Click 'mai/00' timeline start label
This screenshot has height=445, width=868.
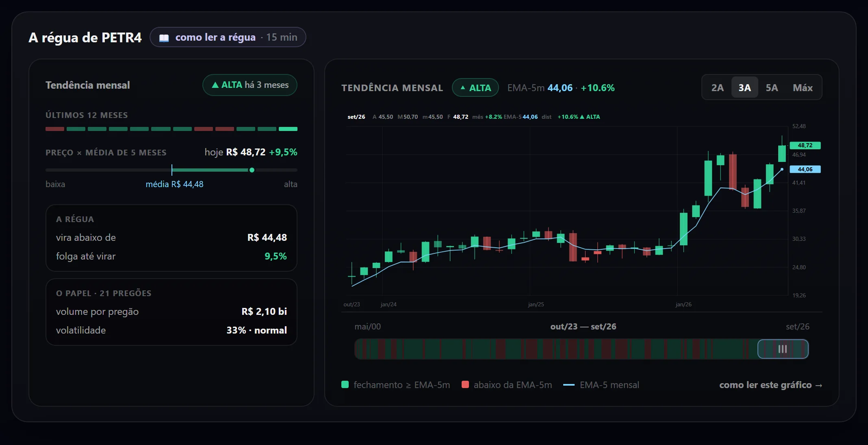point(368,327)
